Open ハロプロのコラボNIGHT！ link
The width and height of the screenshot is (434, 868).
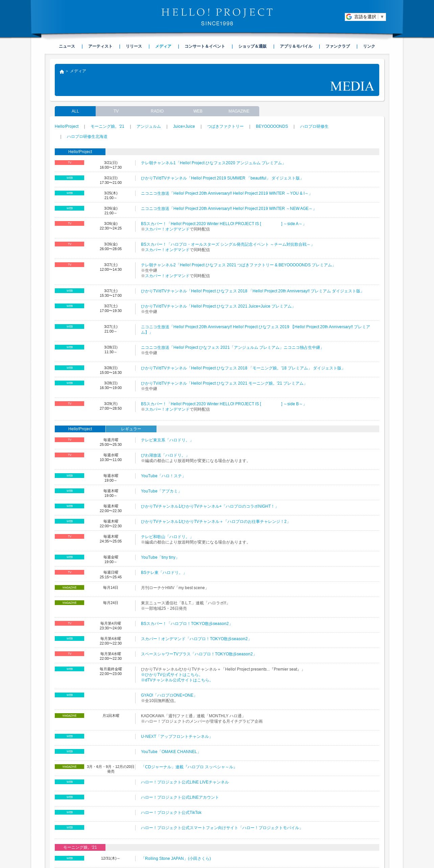coord(210,506)
